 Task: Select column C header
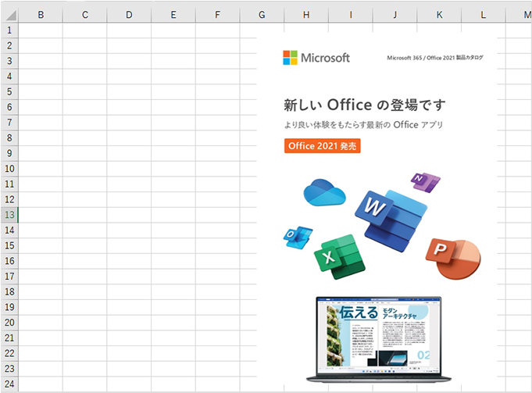(85, 15)
